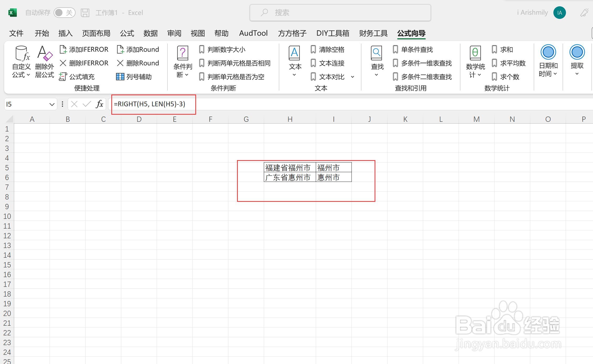The height and width of the screenshot is (364, 593).
Task: Click 添加Round button
Action: (x=138, y=49)
